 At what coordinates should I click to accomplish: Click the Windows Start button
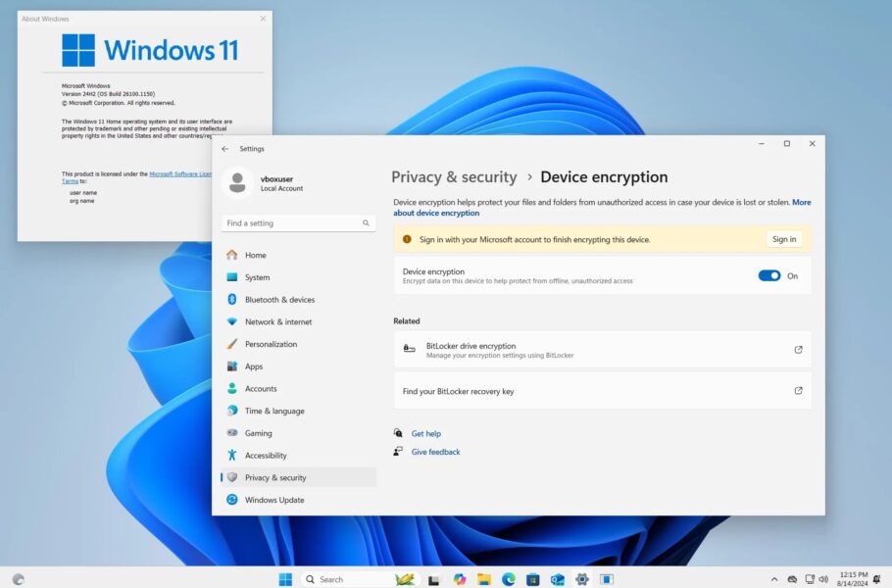click(285, 579)
